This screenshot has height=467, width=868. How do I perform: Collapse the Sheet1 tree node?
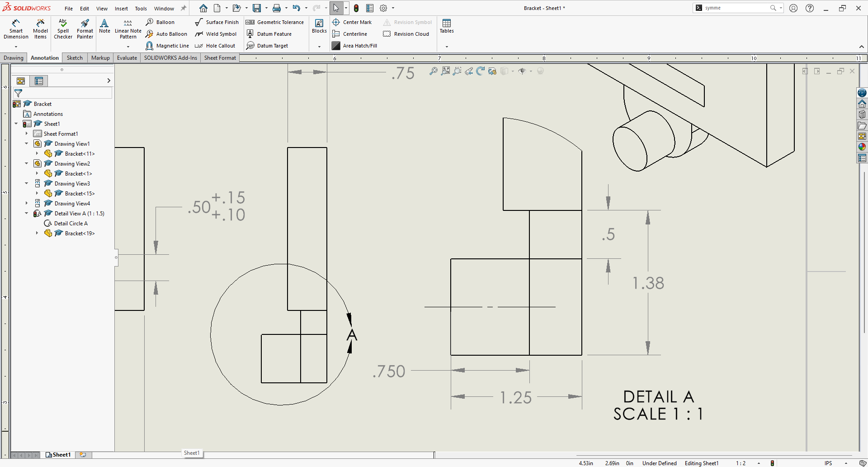coord(16,124)
